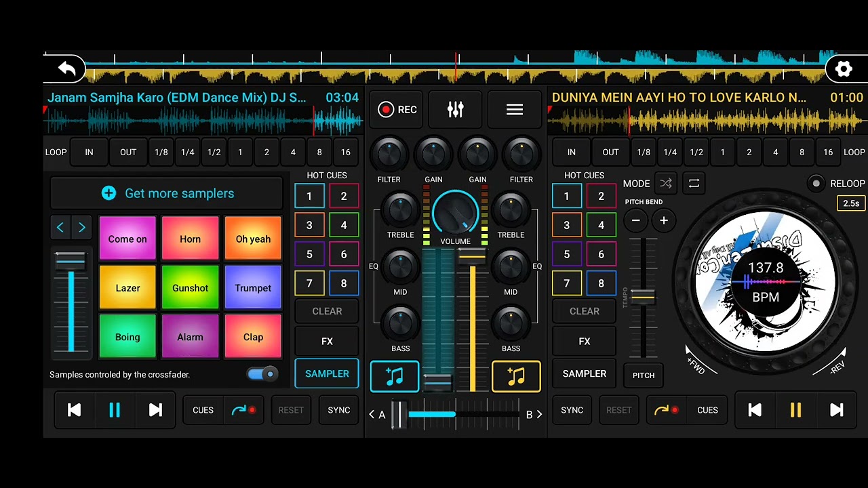Pause deck A playback

pyautogui.click(x=115, y=410)
